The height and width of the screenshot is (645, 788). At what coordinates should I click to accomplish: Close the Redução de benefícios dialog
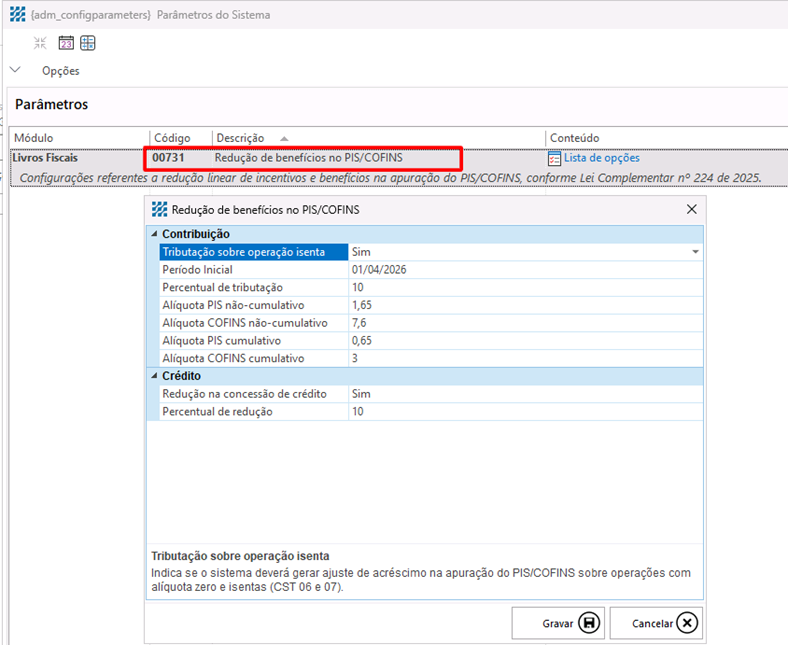[x=692, y=209]
